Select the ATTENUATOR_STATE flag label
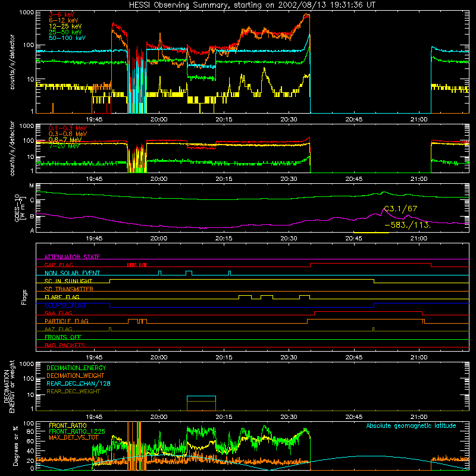 point(72,257)
